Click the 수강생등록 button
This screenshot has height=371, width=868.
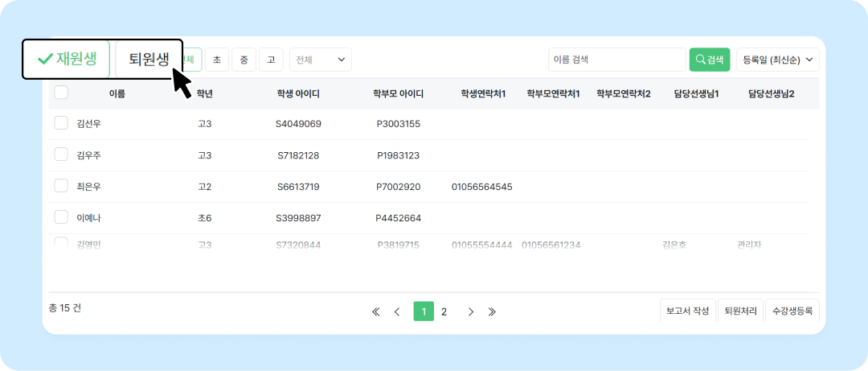coord(792,311)
